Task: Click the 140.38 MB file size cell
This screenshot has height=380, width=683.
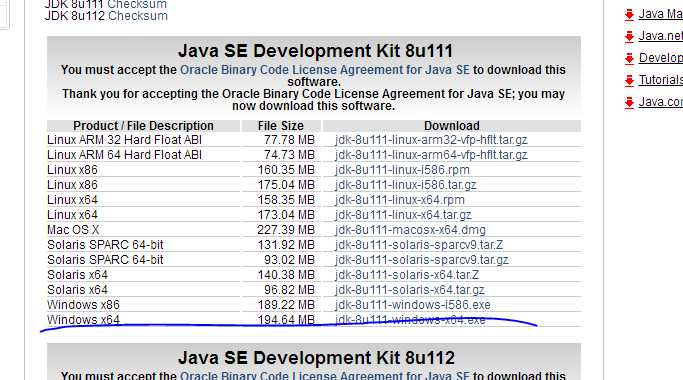Action: click(x=286, y=275)
